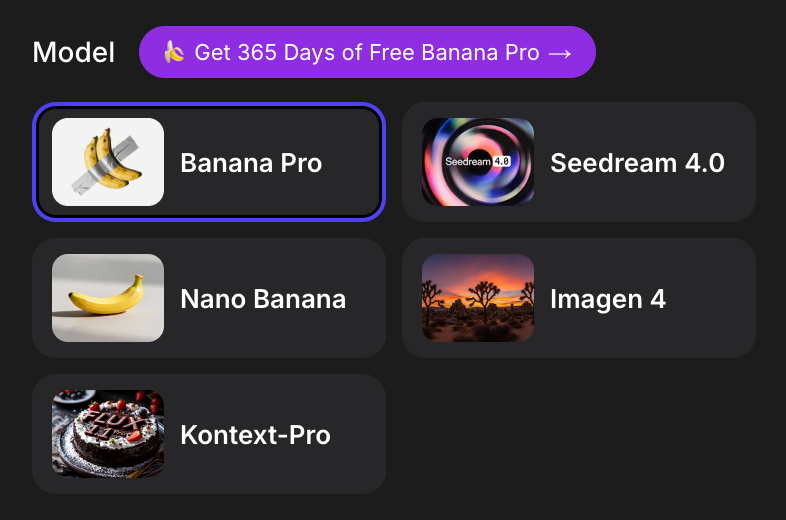The image size is (786, 520).
Task: Choose the Nano Banana model label
Action: pos(263,299)
